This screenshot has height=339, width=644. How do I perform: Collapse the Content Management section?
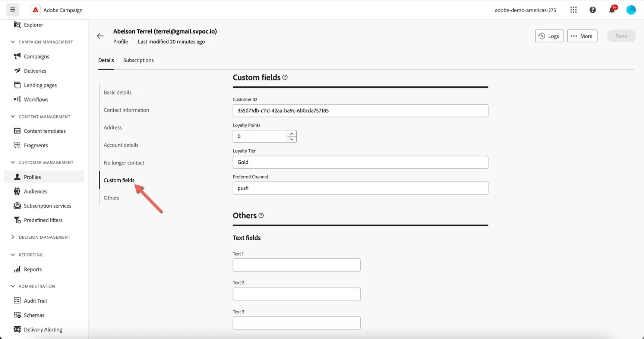click(x=13, y=116)
